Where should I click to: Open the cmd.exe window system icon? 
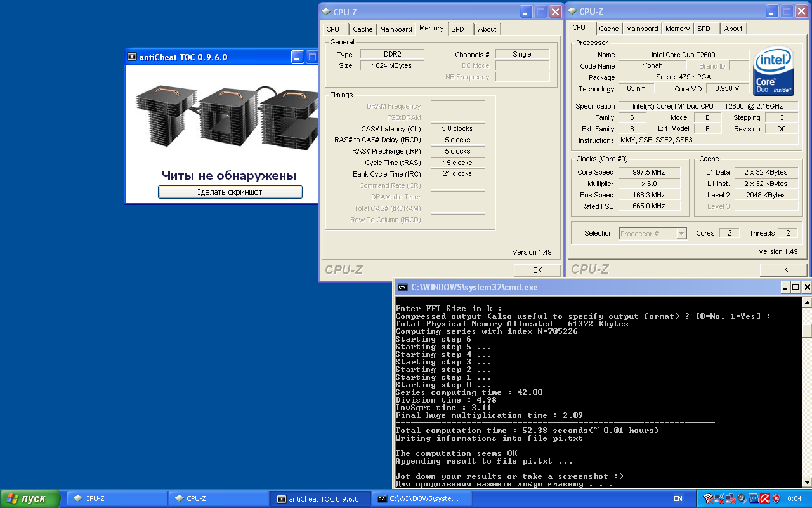pyautogui.click(x=402, y=287)
